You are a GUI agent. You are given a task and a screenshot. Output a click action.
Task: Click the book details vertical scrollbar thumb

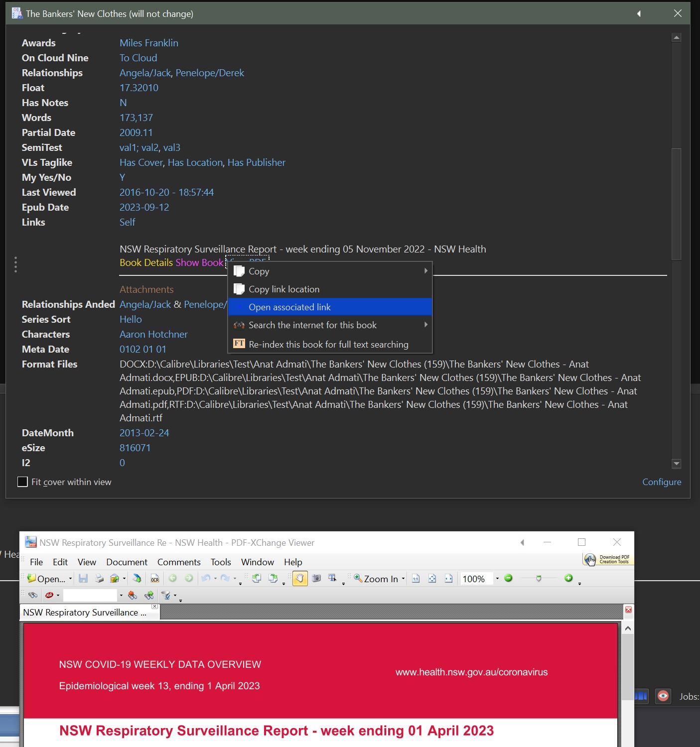[x=676, y=204]
